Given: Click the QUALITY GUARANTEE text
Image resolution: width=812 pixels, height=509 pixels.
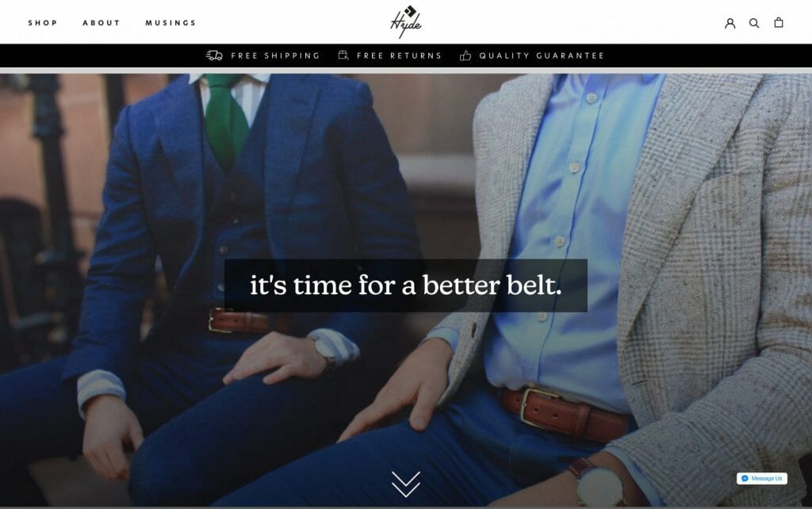Looking at the screenshot, I should (x=542, y=55).
